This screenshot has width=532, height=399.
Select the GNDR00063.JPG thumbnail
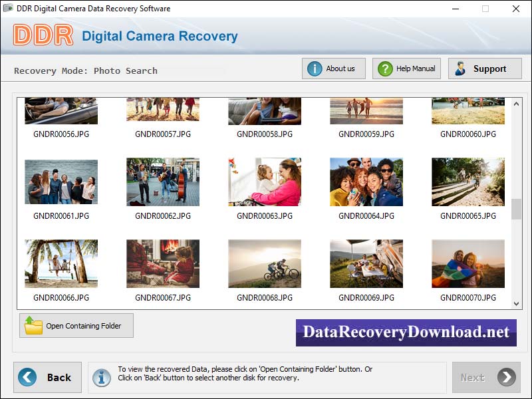(x=264, y=181)
